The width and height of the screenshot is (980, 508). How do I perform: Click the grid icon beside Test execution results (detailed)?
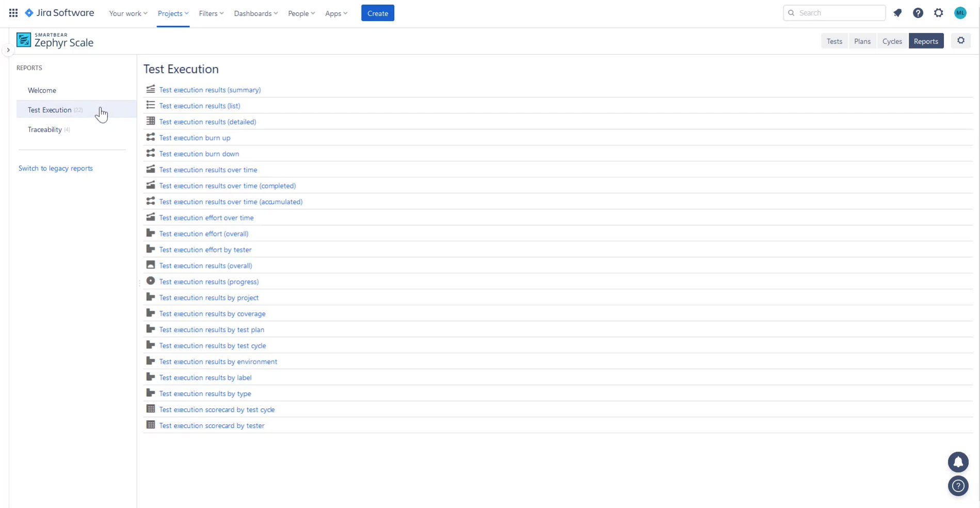(151, 121)
